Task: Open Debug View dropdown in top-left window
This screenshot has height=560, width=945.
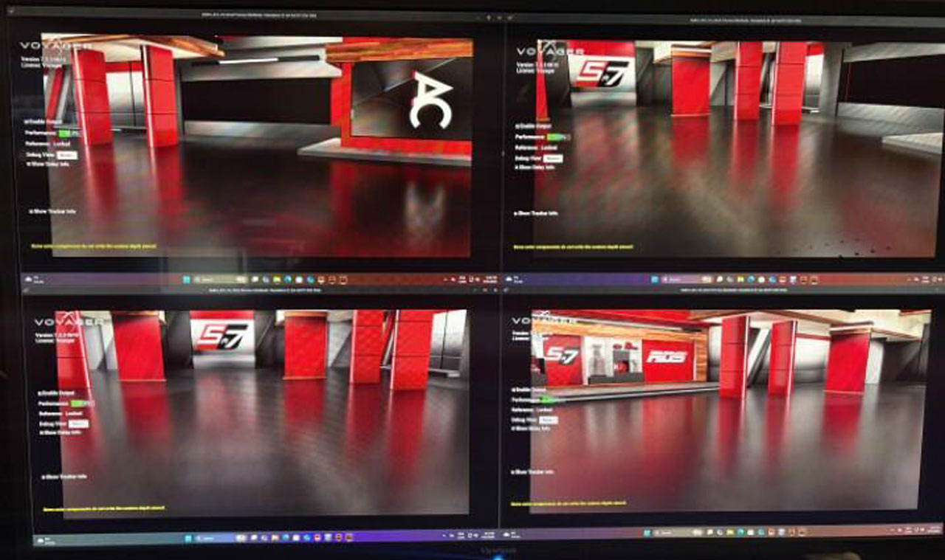Action: pyautogui.click(x=67, y=156)
